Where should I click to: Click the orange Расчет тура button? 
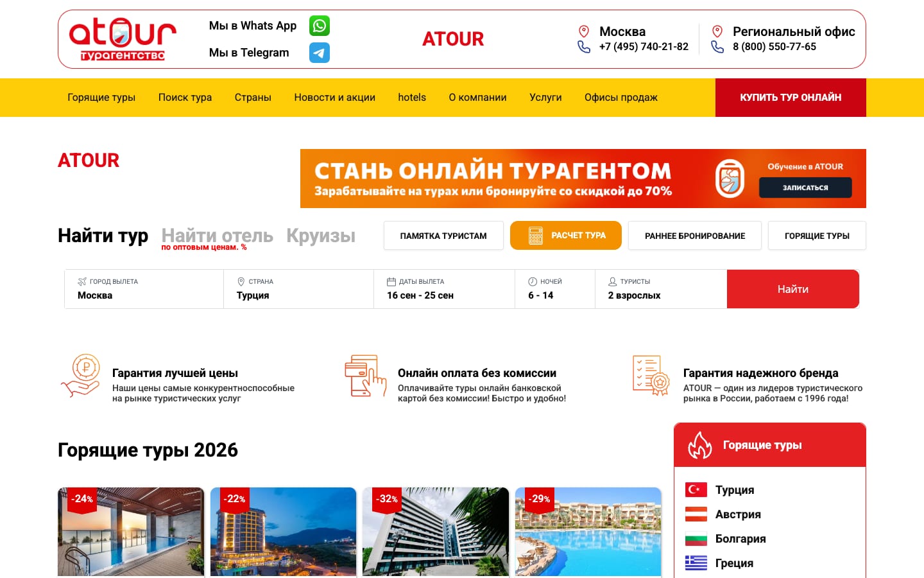pos(566,236)
